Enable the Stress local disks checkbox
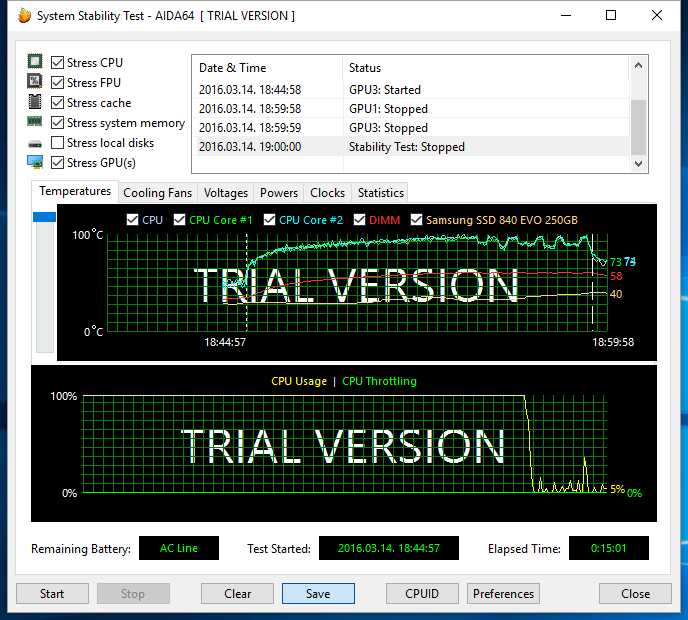This screenshot has height=620, width=688. coord(57,143)
